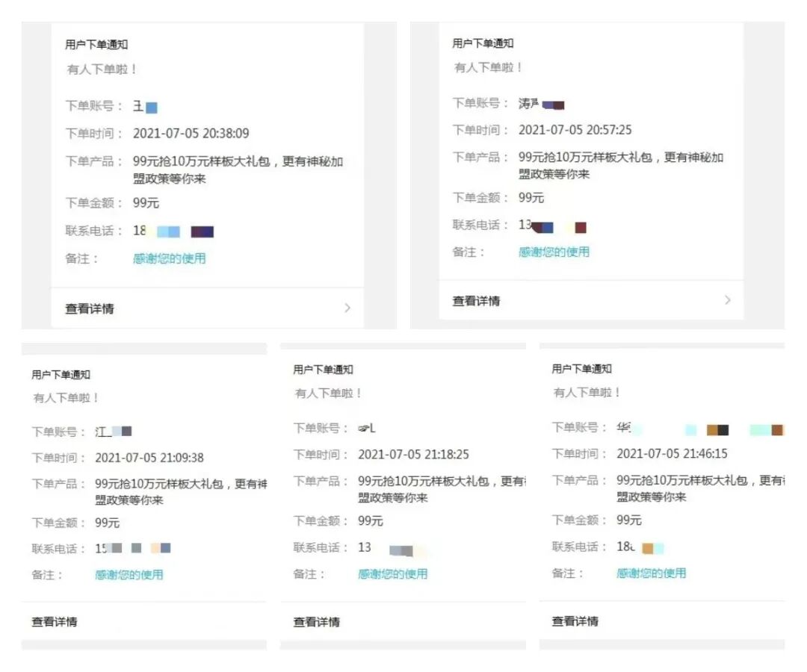The height and width of the screenshot is (672, 807).
Task: Click the 99元 amount on the 20:38:09 card
Action: pos(146,203)
